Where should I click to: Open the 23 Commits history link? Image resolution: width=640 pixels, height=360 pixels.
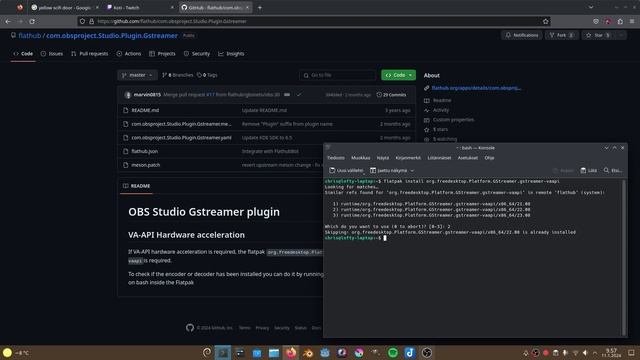click(391, 95)
